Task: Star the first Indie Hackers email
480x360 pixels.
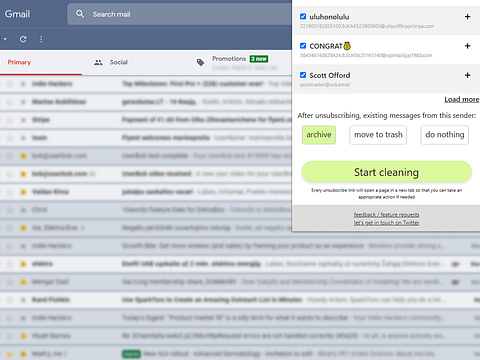Action: (10, 84)
